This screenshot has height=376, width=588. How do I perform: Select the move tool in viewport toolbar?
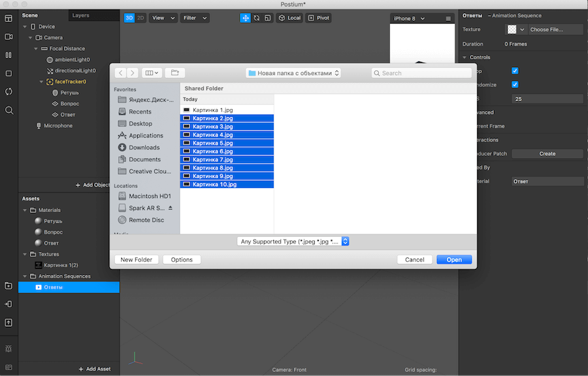pyautogui.click(x=245, y=18)
